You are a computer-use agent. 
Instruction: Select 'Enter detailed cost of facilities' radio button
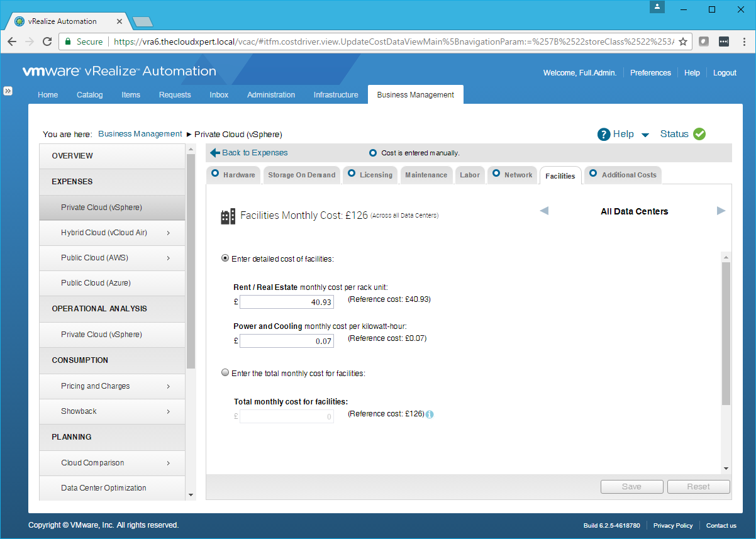pos(225,258)
